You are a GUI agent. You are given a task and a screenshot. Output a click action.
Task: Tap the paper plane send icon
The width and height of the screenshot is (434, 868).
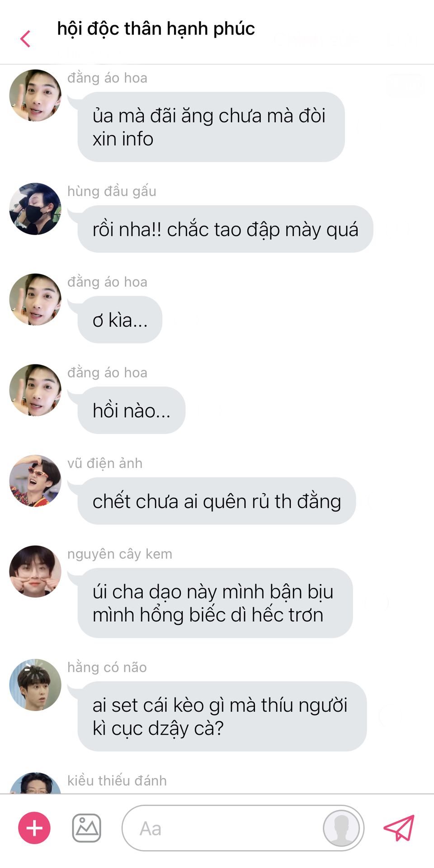399,828
